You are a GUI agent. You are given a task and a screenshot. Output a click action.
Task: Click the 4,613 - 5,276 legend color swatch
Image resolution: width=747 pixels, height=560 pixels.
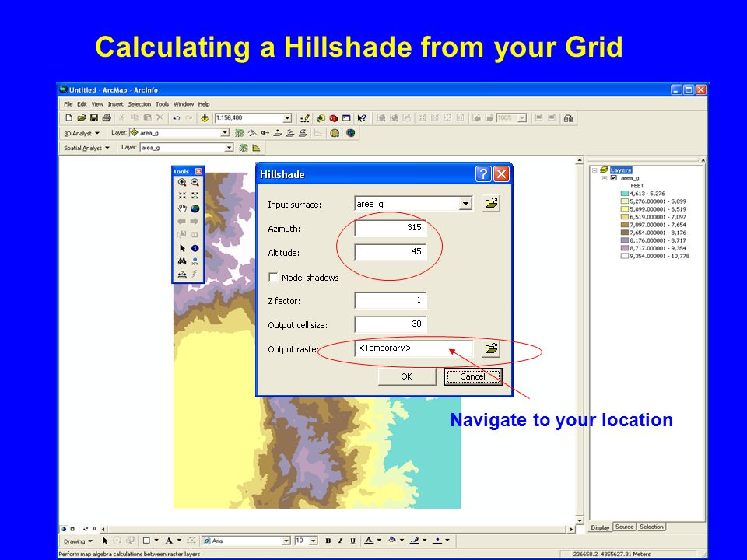coord(625,194)
